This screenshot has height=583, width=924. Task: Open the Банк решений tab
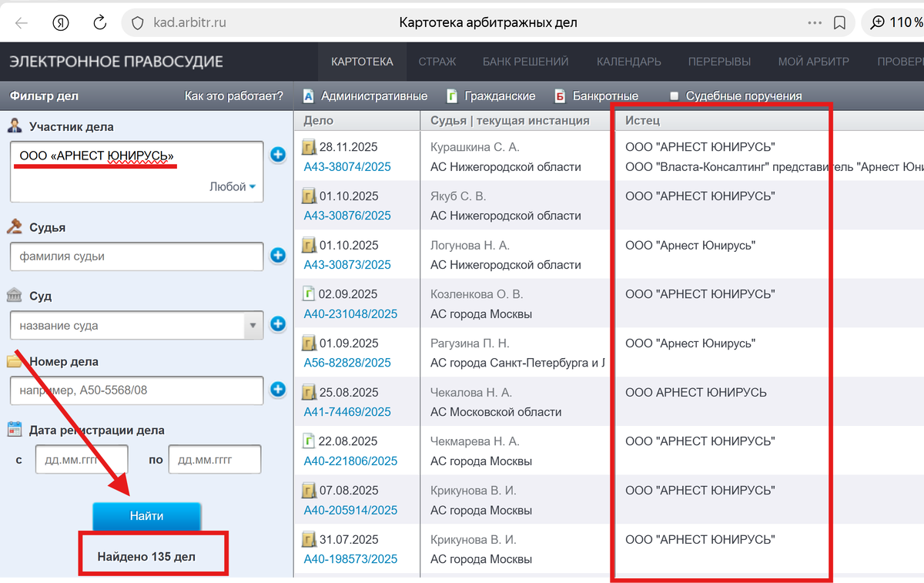pos(525,62)
